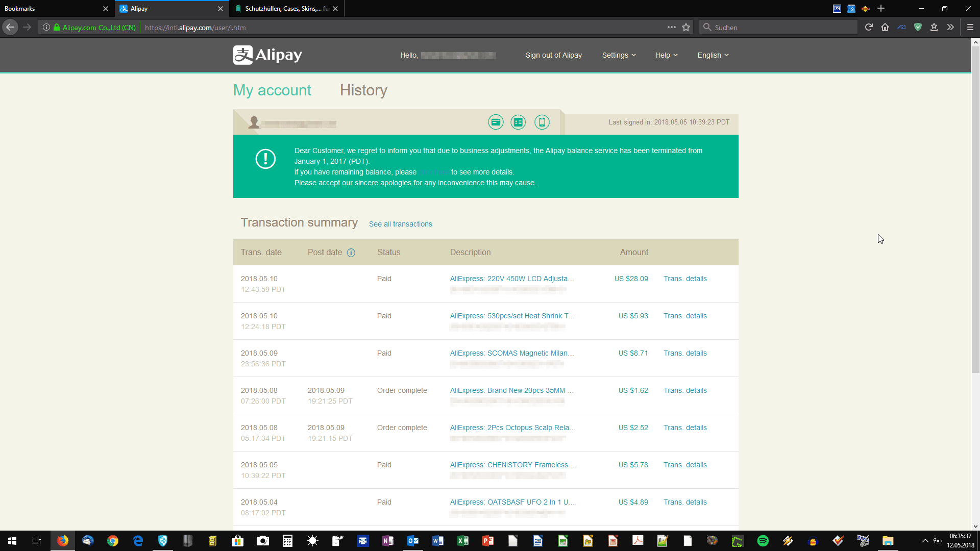Click the Suchen search box
The image size is (980, 551).
778,28
